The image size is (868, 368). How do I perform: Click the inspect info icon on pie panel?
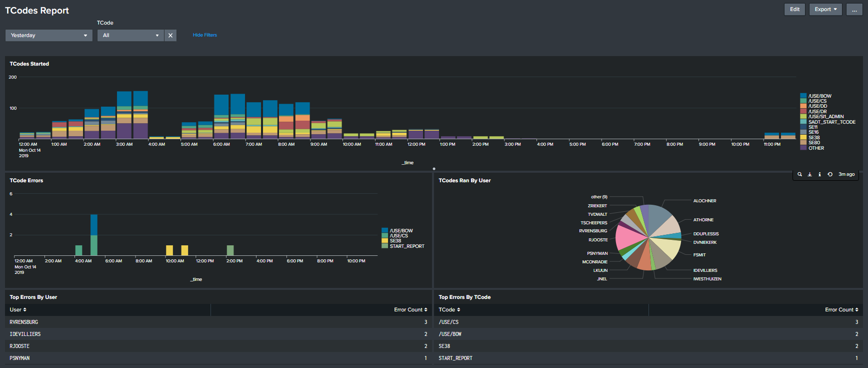pos(819,174)
